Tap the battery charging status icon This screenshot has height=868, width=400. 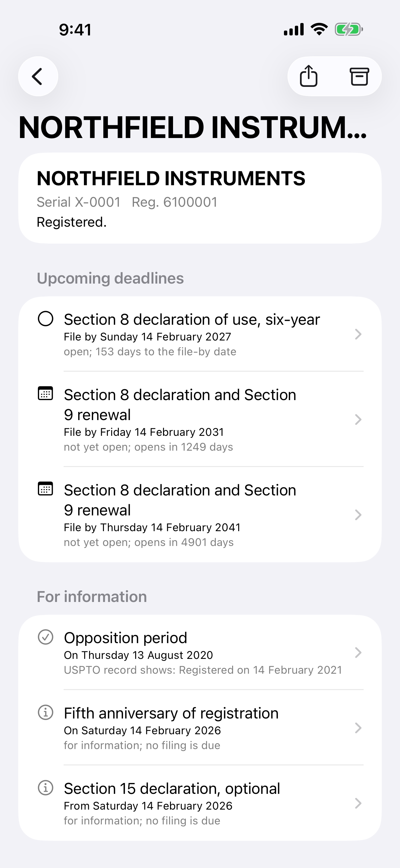[349, 29]
